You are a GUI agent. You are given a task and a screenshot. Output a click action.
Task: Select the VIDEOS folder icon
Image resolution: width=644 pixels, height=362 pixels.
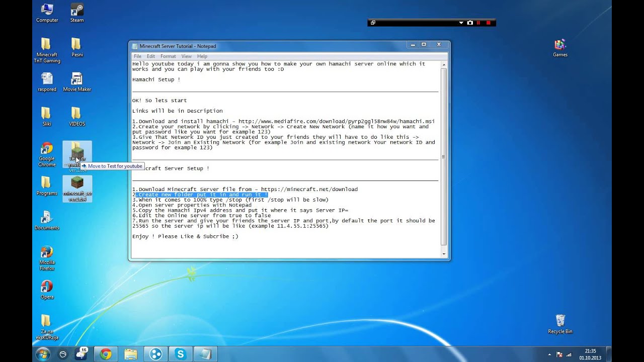point(77,116)
